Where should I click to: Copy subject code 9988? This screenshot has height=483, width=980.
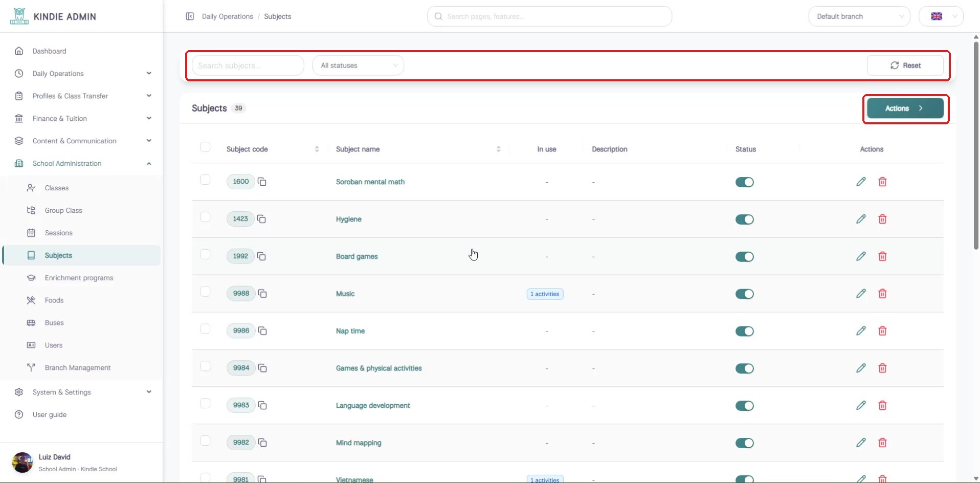click(x=262, y=294)
